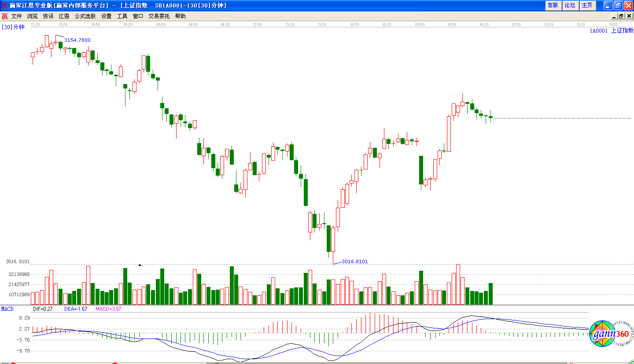The height and width of the screenshot is (364, 634).
Task: Click the 32138966 volume axis value
Action: tap(18, 274)
